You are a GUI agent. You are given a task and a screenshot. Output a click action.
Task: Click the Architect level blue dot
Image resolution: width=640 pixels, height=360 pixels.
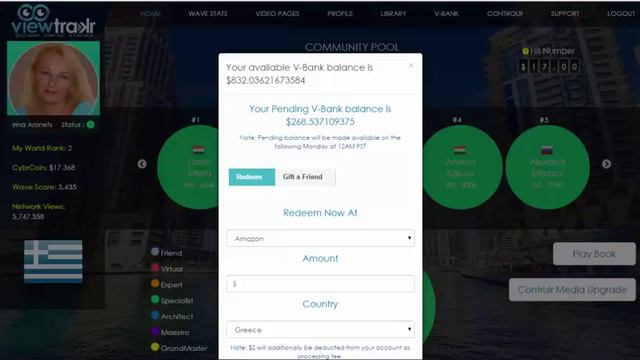pyautogui.click(x=155, y=315)
